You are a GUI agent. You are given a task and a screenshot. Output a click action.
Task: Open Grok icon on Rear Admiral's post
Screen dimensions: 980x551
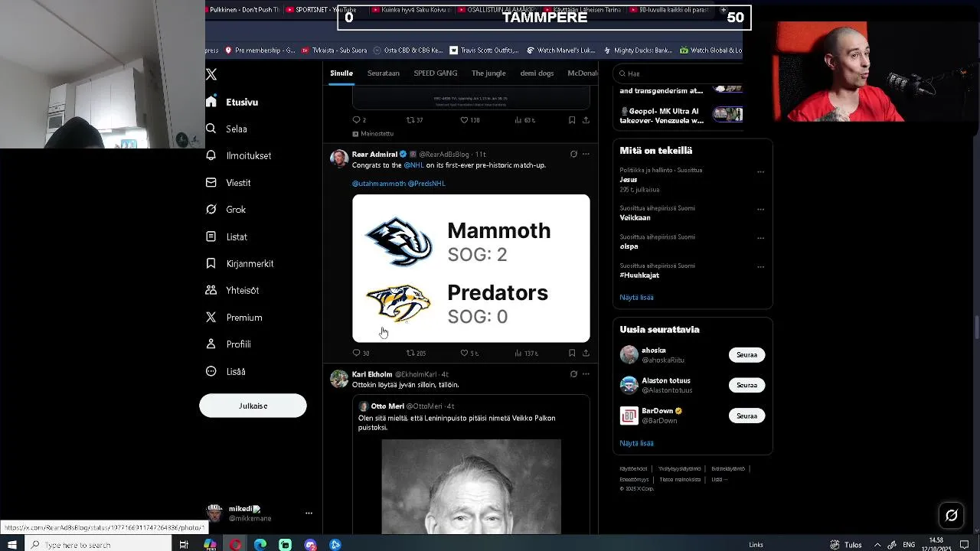(573, 154)
